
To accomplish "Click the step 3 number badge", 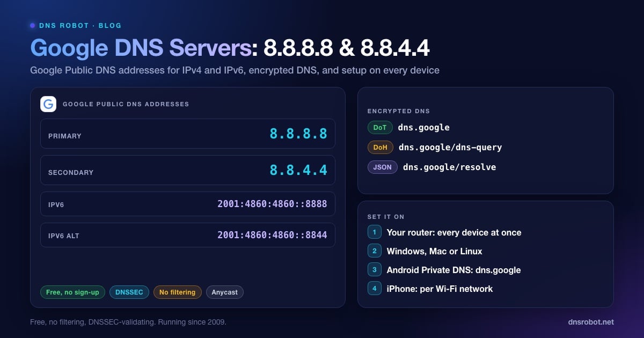I will [x=374, y=270].
